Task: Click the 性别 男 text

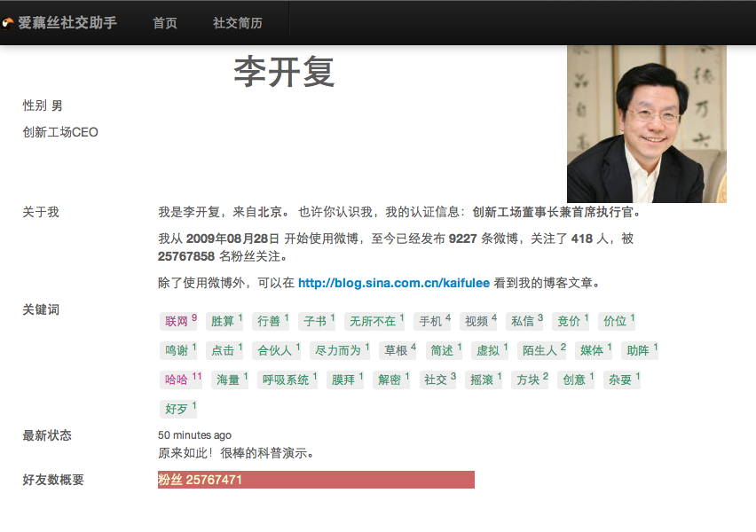Action: tap(43, 106)
